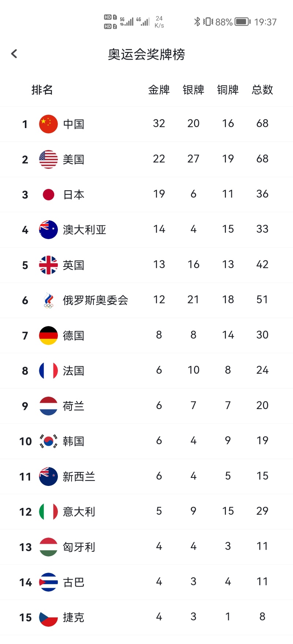Open the 匈牙利 country entry
The width and height of the screenshot is (293, 644).
(146, 547)
